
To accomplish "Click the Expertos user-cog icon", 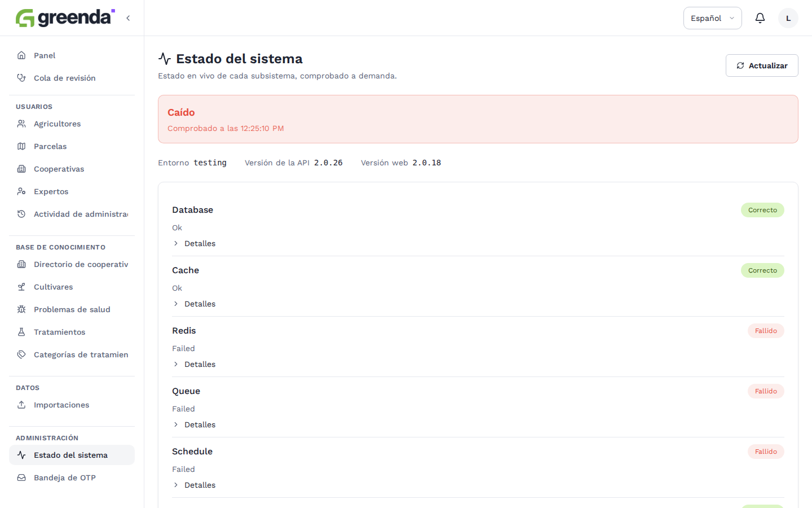I will 21,191.
